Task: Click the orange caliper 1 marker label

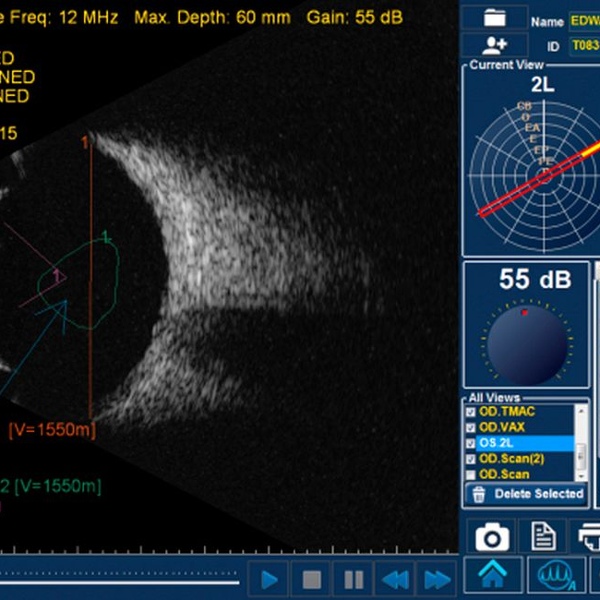Action: click(85, 142)
